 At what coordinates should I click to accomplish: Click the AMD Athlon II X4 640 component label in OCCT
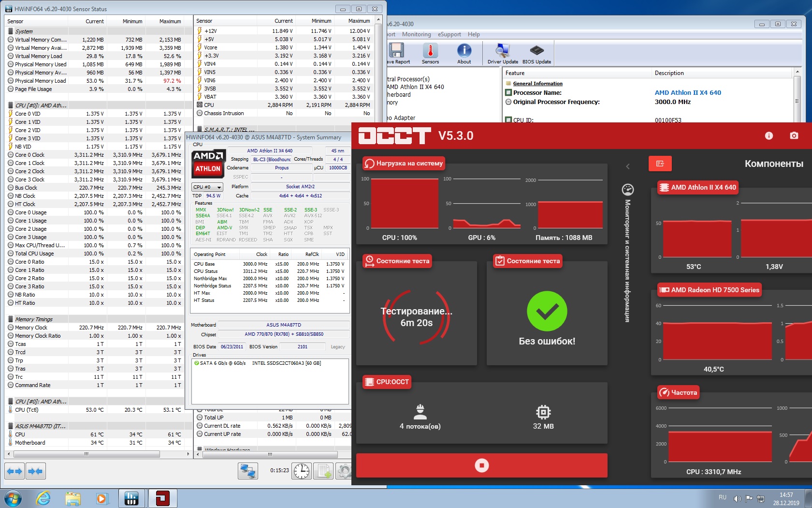[698, 187]
